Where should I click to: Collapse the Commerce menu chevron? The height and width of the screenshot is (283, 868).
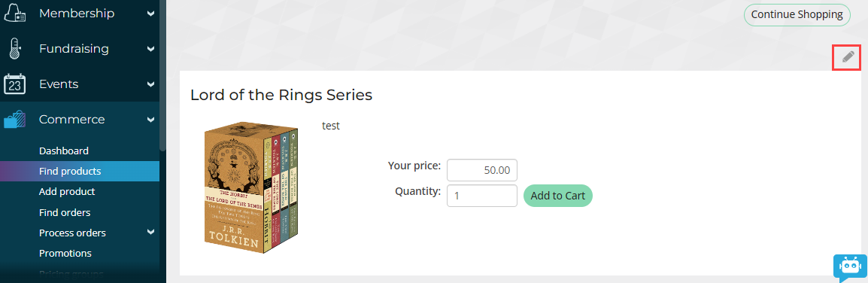click(x=151, y=119)
